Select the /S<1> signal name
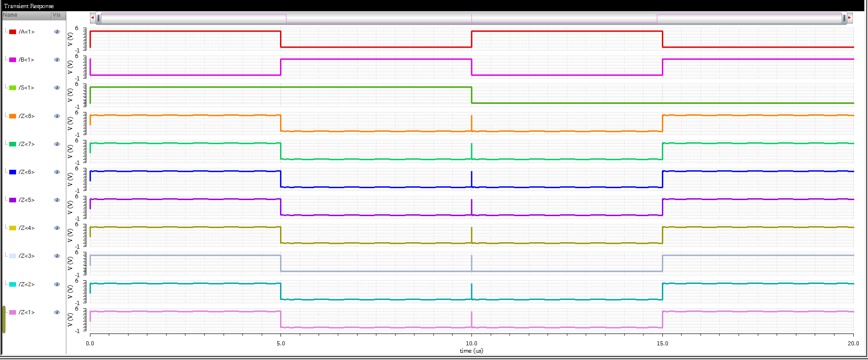Screen dimensions: 868x360 (x=27, y=87)
